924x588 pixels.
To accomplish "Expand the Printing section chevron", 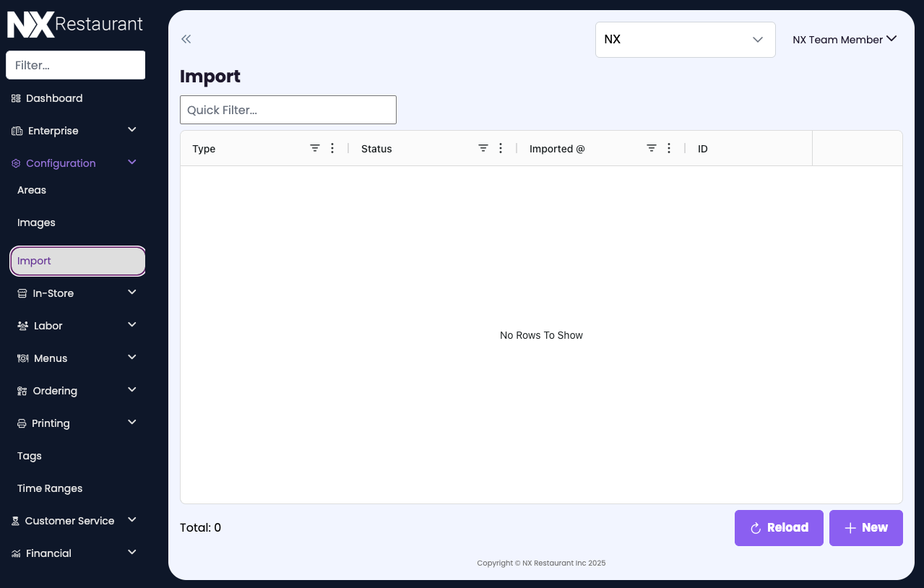I will pyautogui.click(x=131, y=422).
